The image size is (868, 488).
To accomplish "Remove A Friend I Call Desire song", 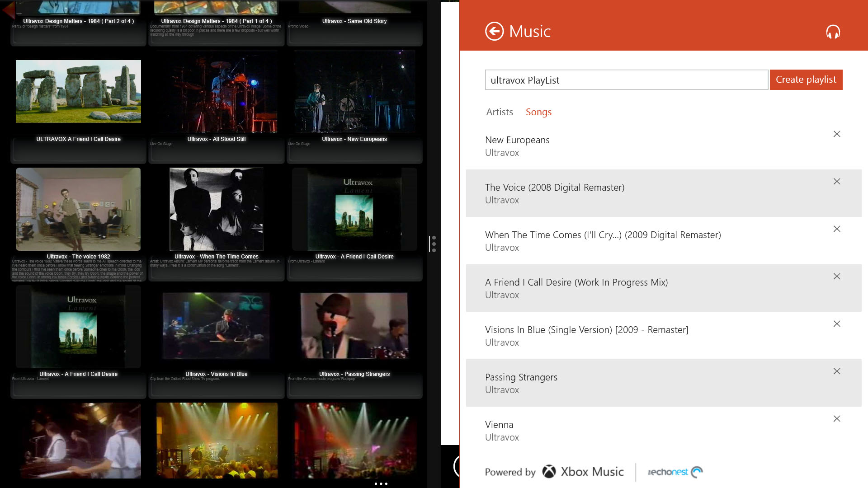I will [x=837, y=277].
